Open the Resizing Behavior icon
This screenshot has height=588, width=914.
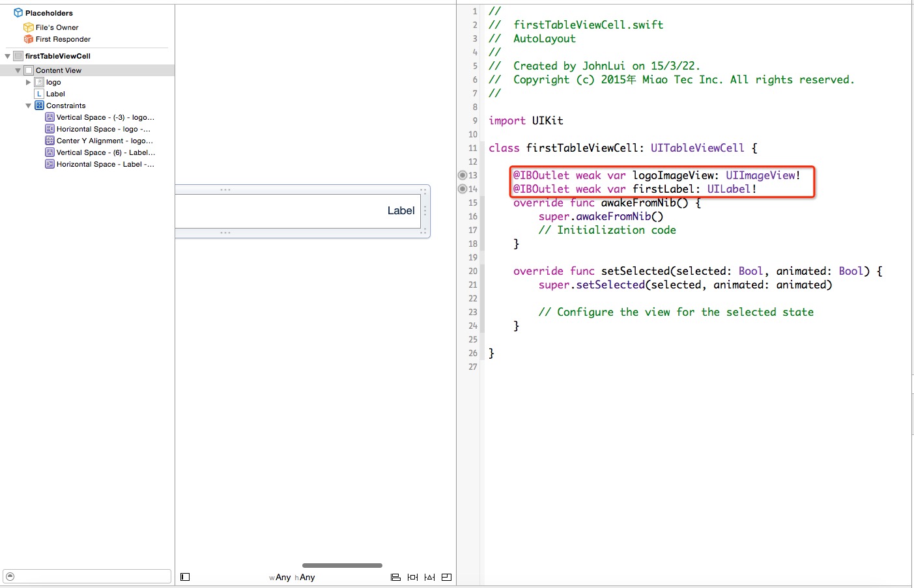tap(446, 577)
